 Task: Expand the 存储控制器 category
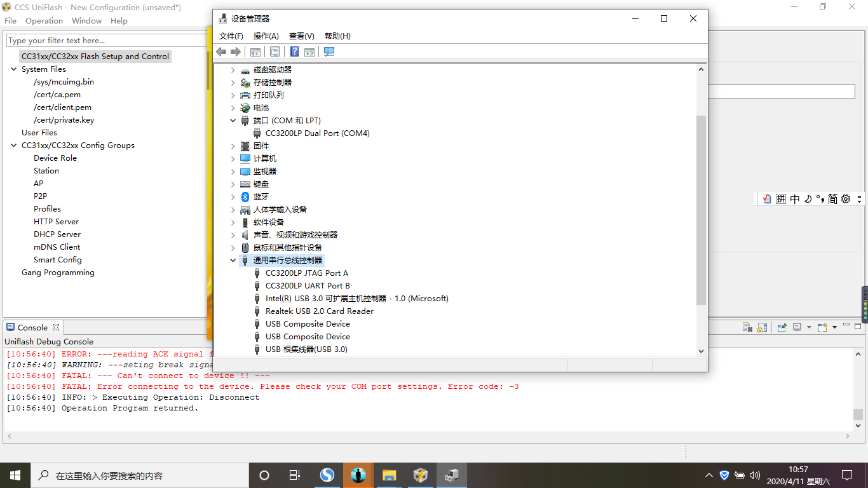(233, 83)
